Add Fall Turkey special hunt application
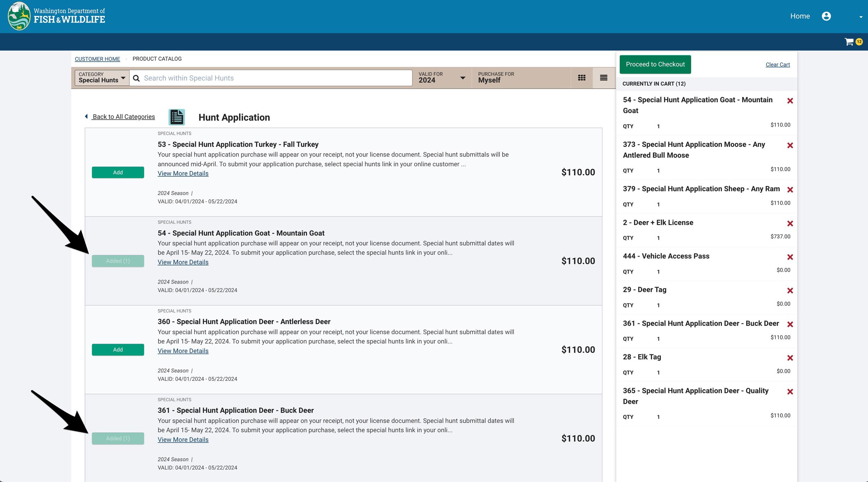The image size is (868, 482). [x=118, y=172]
